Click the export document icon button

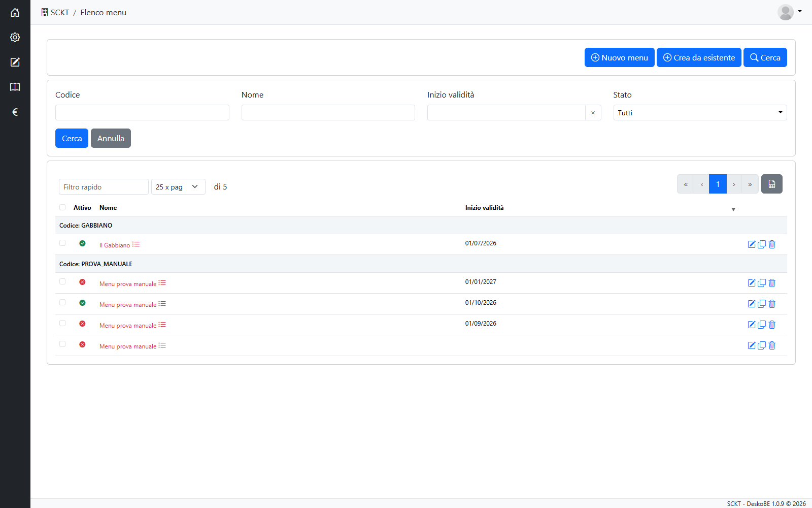pos(772,184)
